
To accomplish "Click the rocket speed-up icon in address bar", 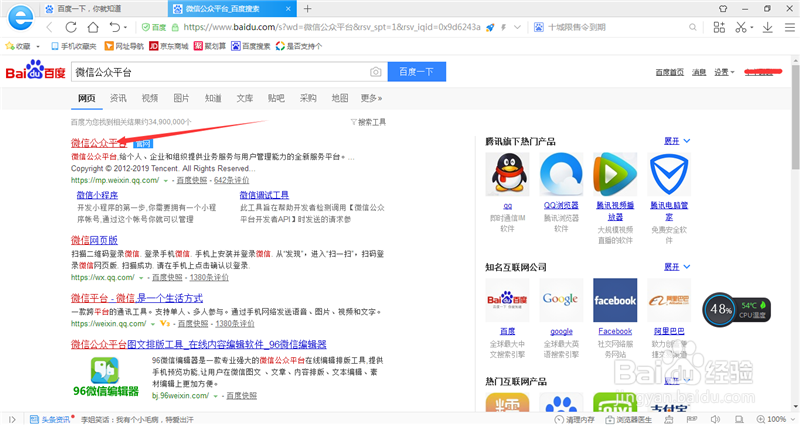I will [490, 28].
